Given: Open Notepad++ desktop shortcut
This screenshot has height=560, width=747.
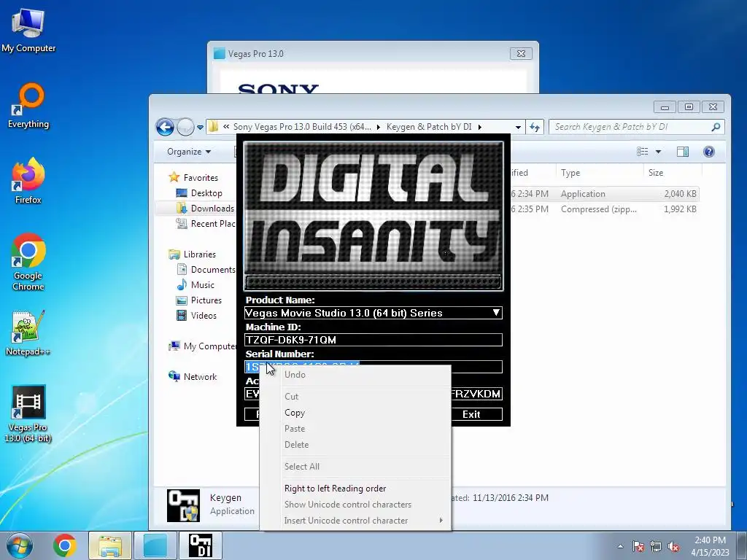Looking at the screenshot, I should [x=28, y=333].
